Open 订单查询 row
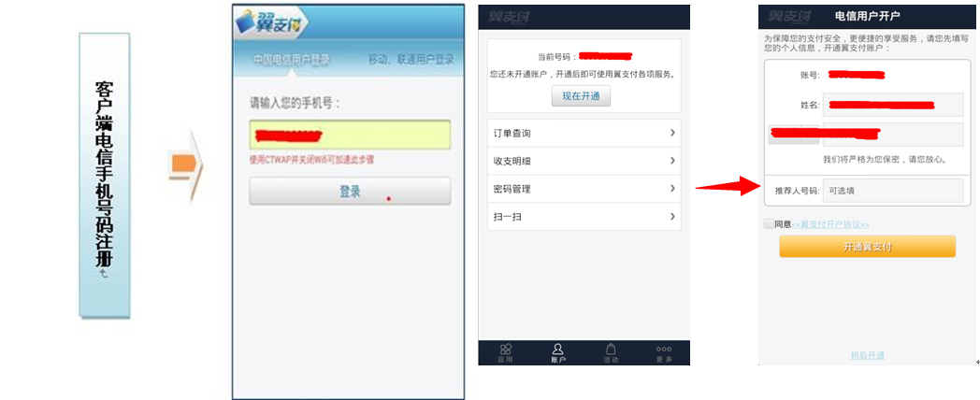 tap(584, 133)
